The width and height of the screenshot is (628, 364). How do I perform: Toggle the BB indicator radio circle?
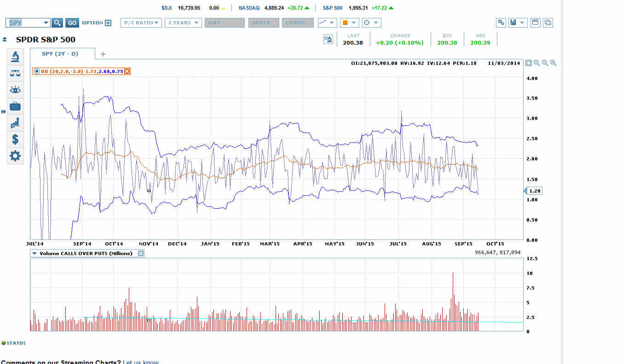click(x=36, y=71)
